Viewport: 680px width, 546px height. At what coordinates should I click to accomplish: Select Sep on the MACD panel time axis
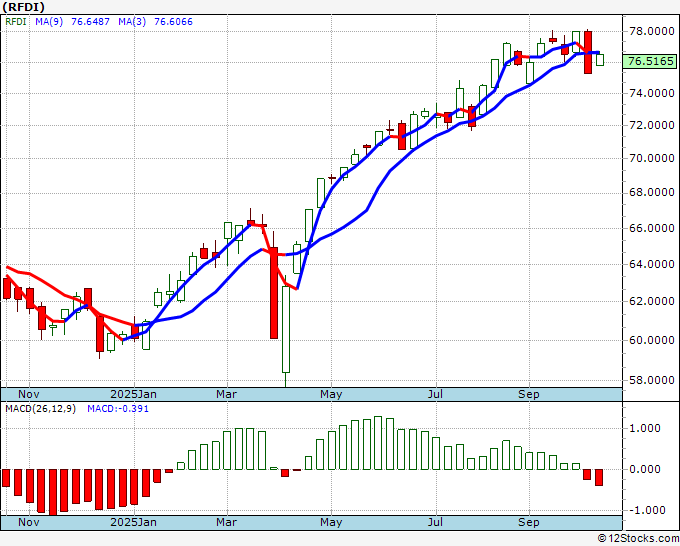click(529, 522)
